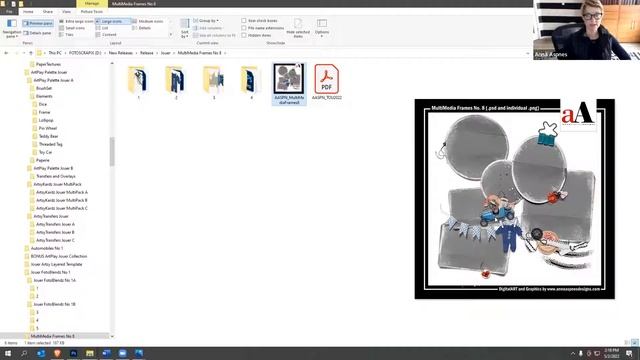Select Teddy Bear folder in tree

point(48,136)
